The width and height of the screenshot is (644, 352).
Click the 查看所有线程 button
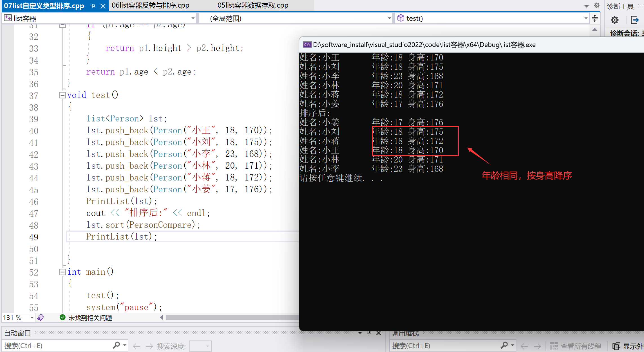[x=576, y=346]
